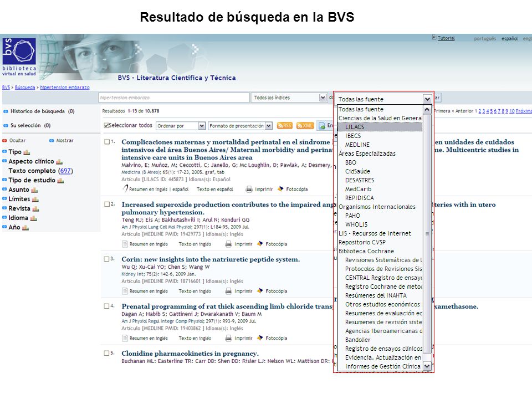Select IBECS in the source list

380,136
